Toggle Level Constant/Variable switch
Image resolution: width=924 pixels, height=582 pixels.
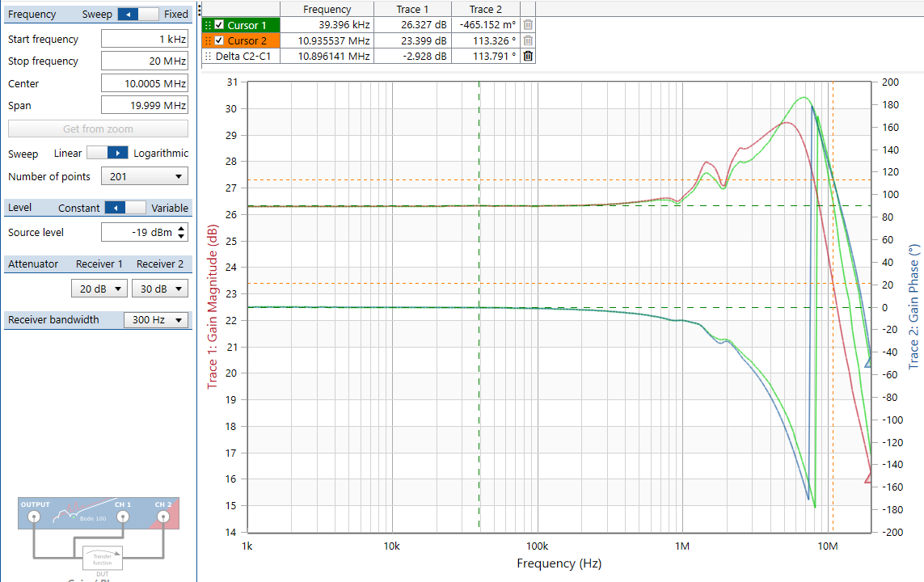pyautogui.click(x=125, y=208)
